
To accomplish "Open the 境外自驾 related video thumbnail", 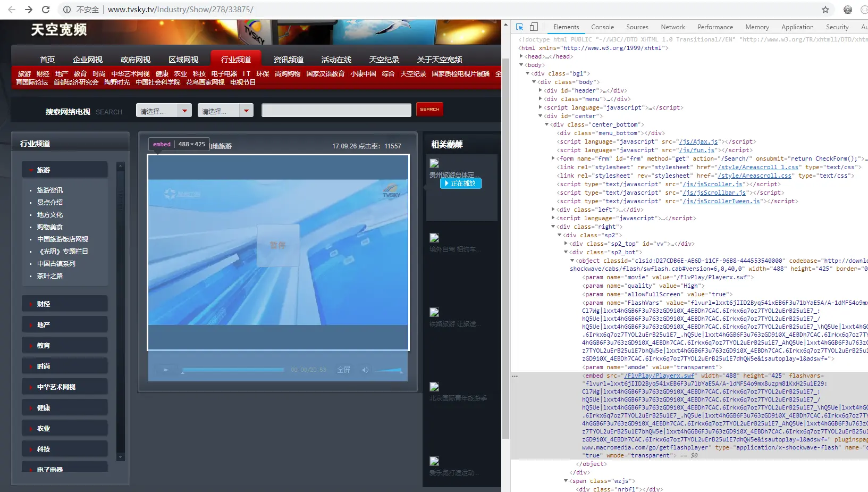I will click(434, 238).
